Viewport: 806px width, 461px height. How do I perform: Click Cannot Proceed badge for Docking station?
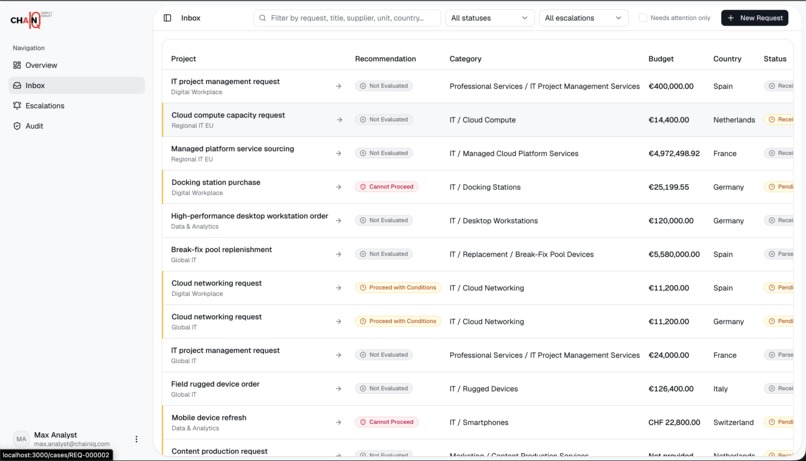[387, 187]
